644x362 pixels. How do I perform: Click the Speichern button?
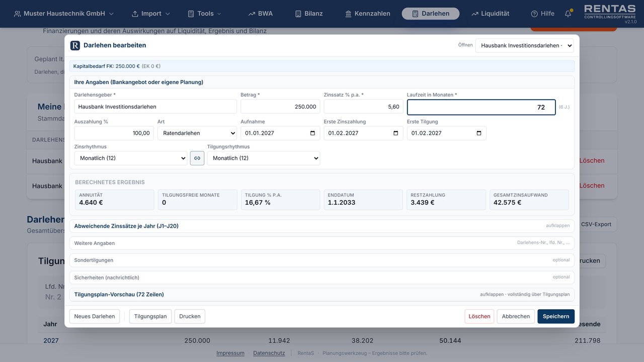pos(556,316)
